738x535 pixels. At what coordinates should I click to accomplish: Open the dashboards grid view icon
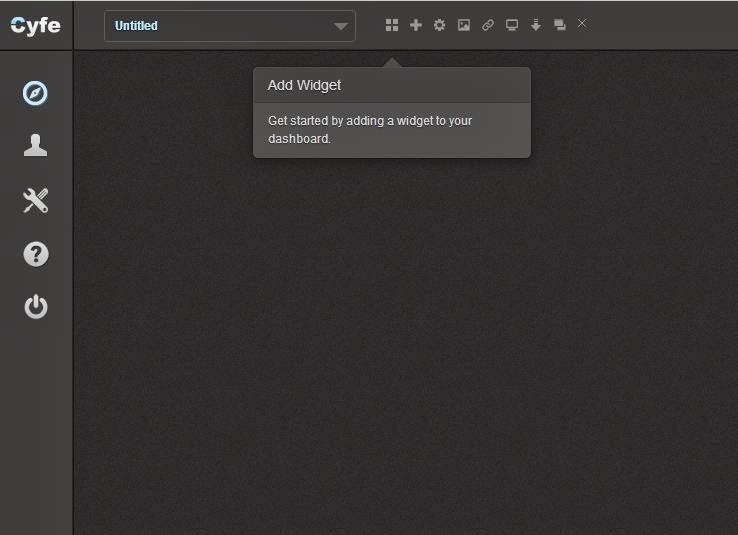392,25
